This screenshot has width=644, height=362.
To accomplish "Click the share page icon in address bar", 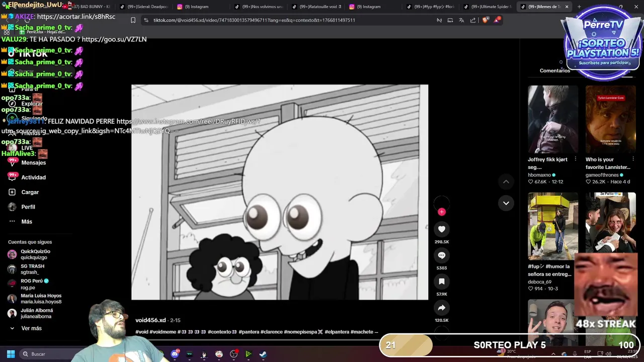I will 473,20.
